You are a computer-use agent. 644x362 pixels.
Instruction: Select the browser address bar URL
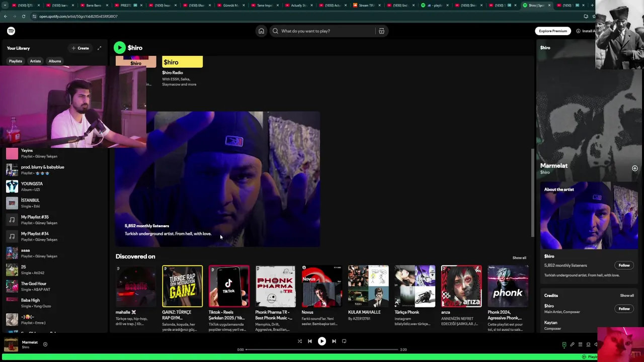coord(78,16)
